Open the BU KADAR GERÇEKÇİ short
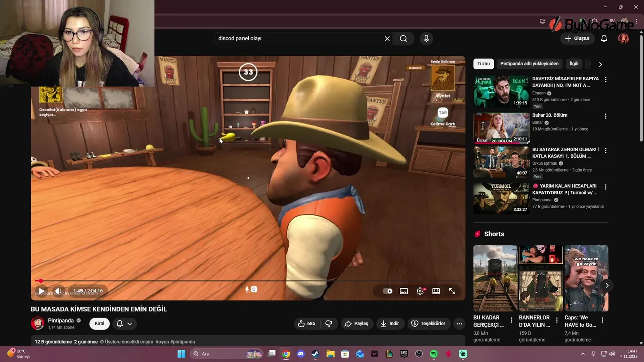The height and width of the screenshot is (362, 644). coord(496,278)
